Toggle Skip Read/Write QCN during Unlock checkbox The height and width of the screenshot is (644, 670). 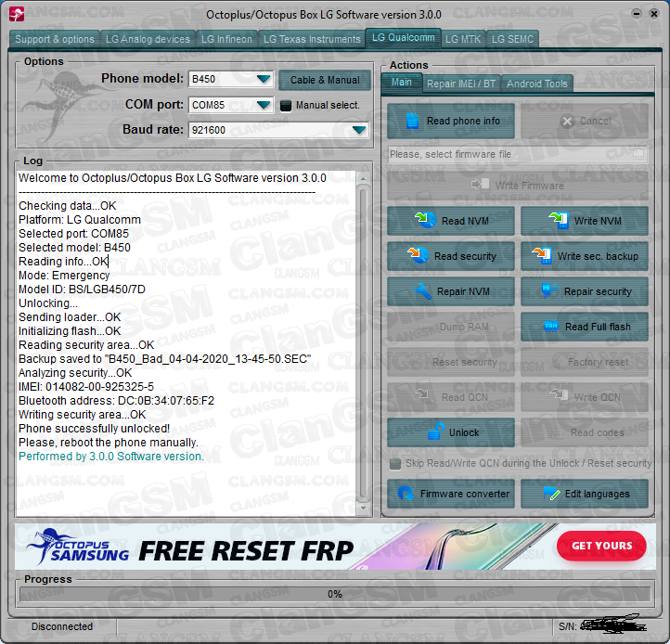pos(395,464)
